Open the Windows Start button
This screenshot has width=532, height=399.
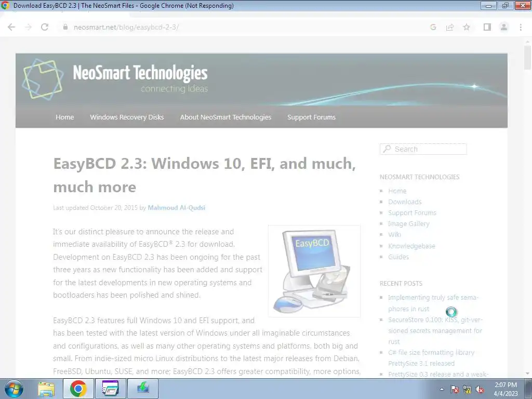[14, 389]
